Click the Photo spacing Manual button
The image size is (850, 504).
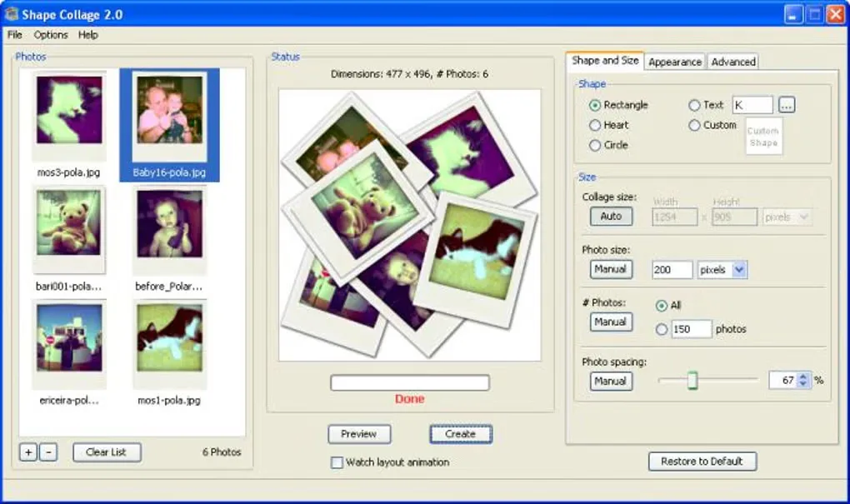tap(611, 382)
